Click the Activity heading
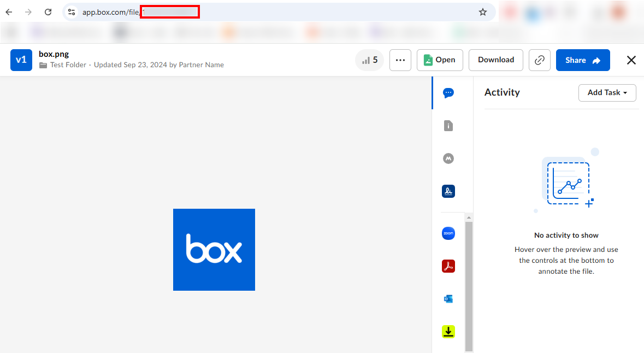Screen dimensions: 644x353 pos(501,92)
